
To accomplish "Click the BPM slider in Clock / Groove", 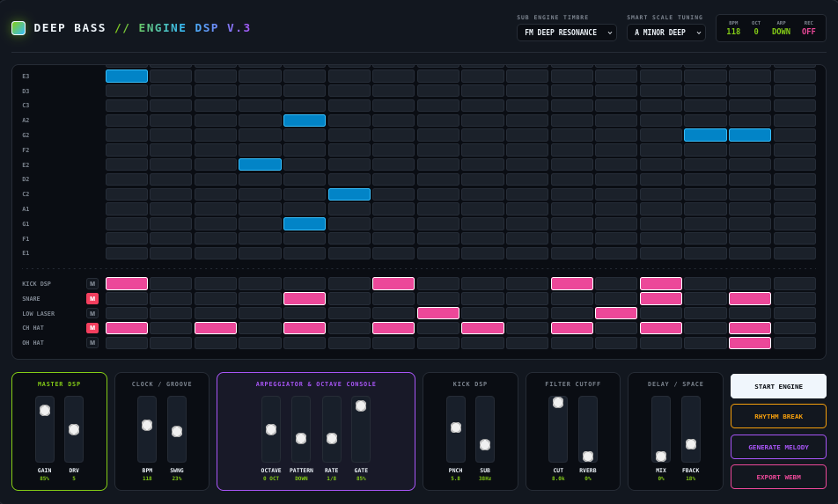I will coord(147,429).
